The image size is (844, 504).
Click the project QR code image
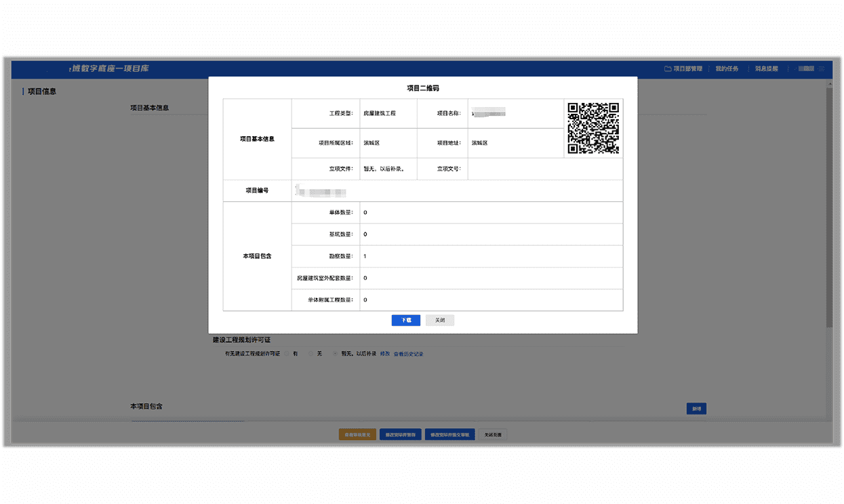pyautogui.click(x=593, y=128)
